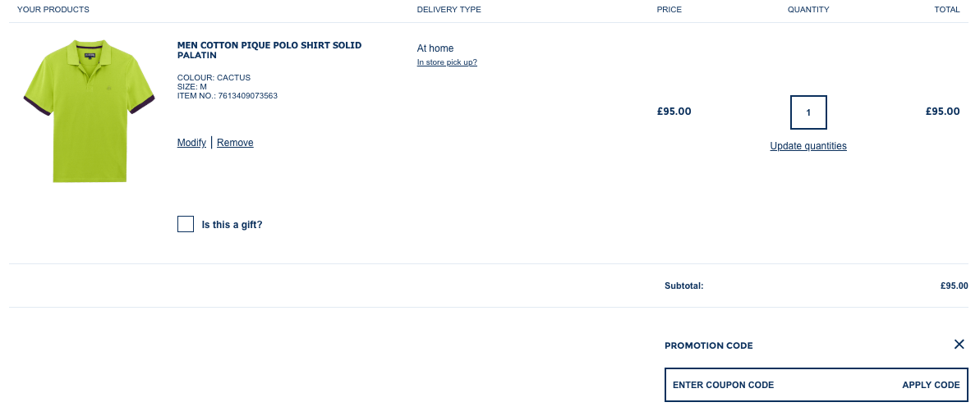Close the Promotion Code section with X

(959, 344)
